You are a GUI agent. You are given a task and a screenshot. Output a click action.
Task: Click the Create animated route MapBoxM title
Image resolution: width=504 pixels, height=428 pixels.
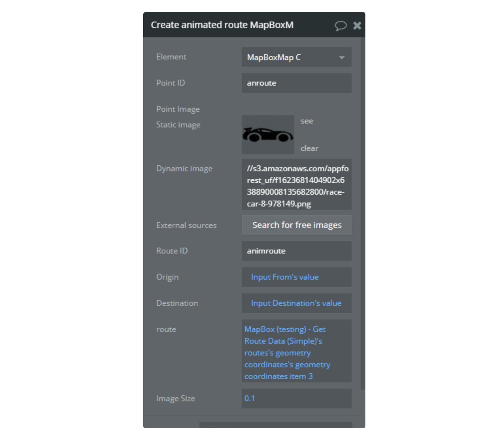[x=222, y=25]
